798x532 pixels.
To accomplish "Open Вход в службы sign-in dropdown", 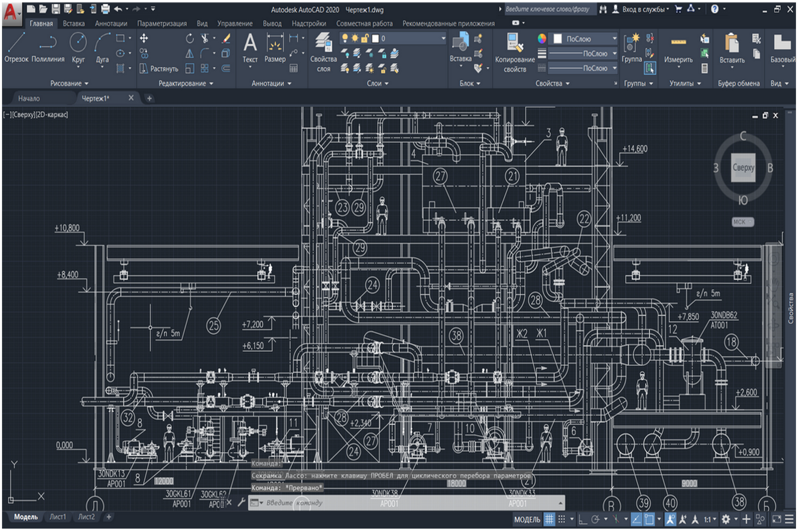I will coord(645,9).
